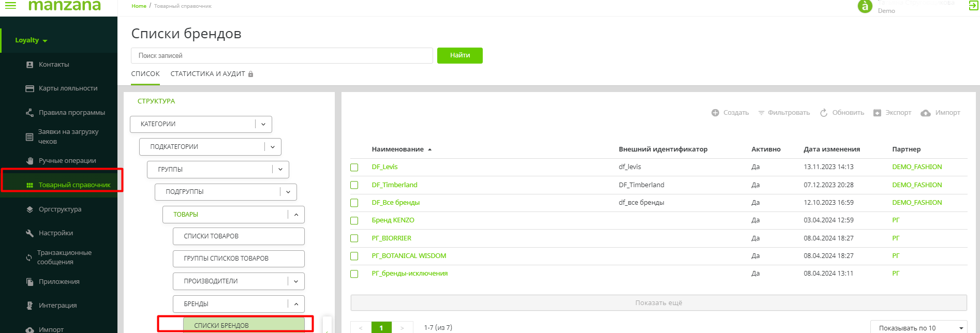Open Контакты in the sidebar
Screen dimensions: 980x333
(x=54, y=65)
